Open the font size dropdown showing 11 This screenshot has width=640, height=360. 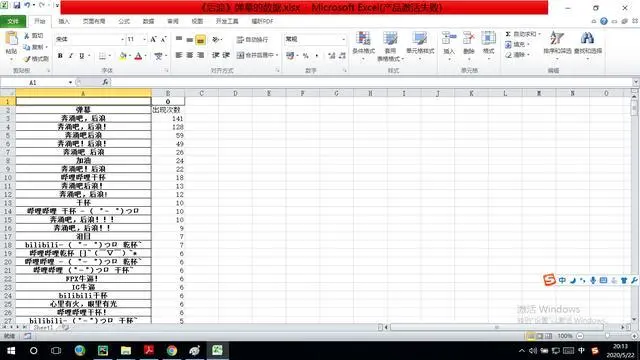point(144,39)
